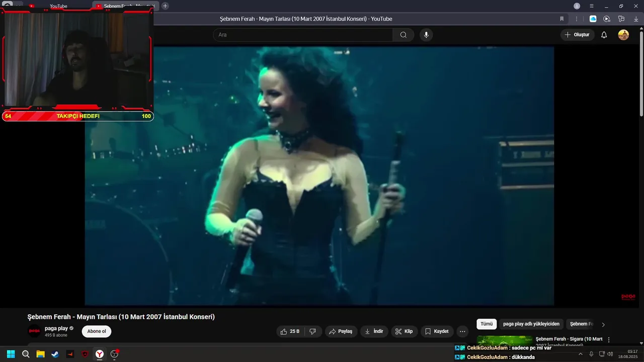Select the Şebnem Ferah browser tab
This screenshot has height=362, width=644.
tap(126, 6)
